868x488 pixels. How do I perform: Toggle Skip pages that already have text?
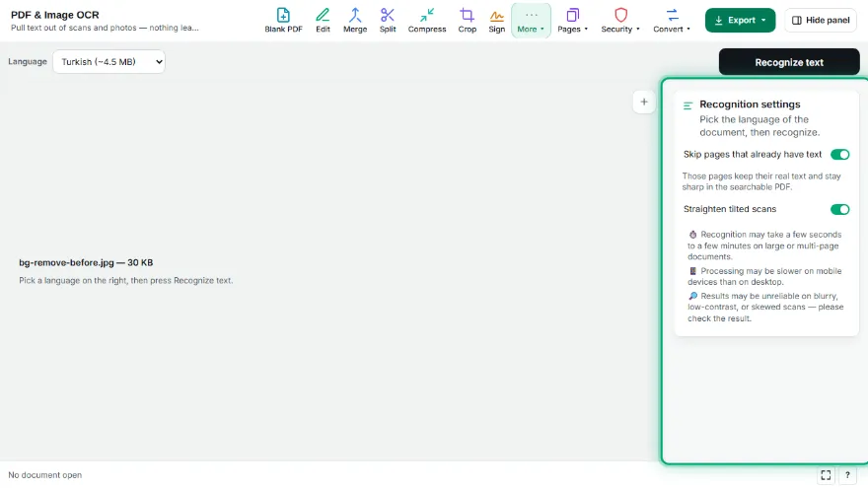839,155
